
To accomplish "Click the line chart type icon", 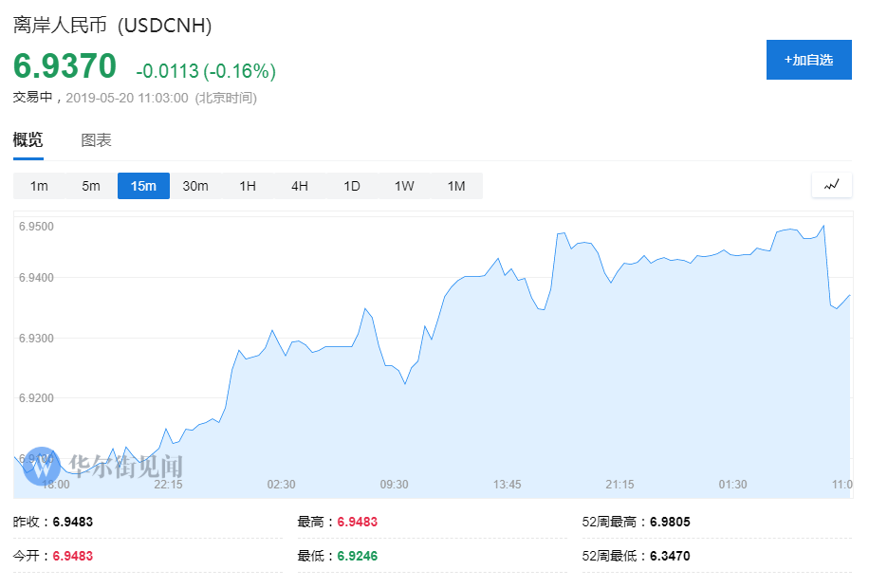I will pos(832,185).
